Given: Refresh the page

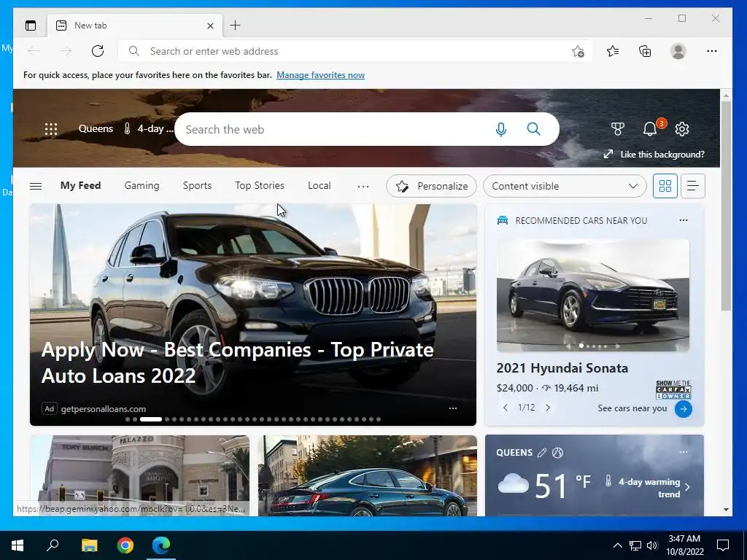Looking at the screenshot, I should (x=98, y=51).
